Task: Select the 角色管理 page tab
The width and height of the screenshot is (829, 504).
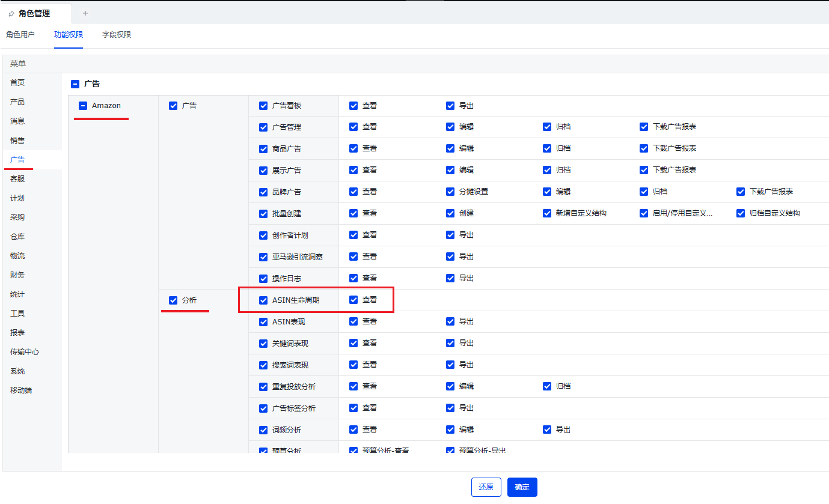Action: (35, 13)
